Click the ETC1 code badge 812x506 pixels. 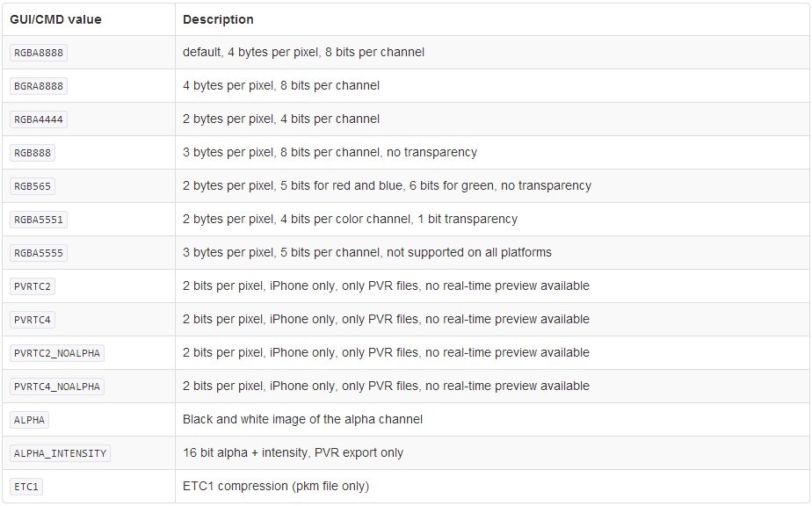[x=26, y=487]
